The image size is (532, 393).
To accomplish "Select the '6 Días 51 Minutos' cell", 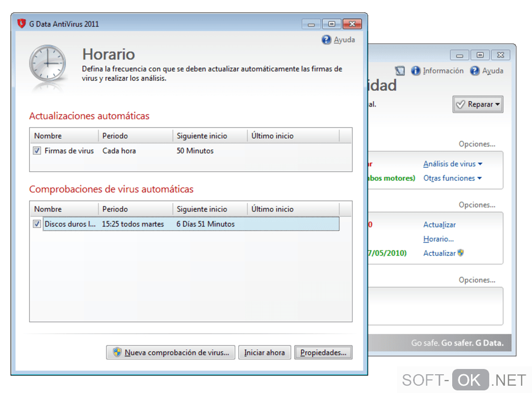I will point(205,224).
